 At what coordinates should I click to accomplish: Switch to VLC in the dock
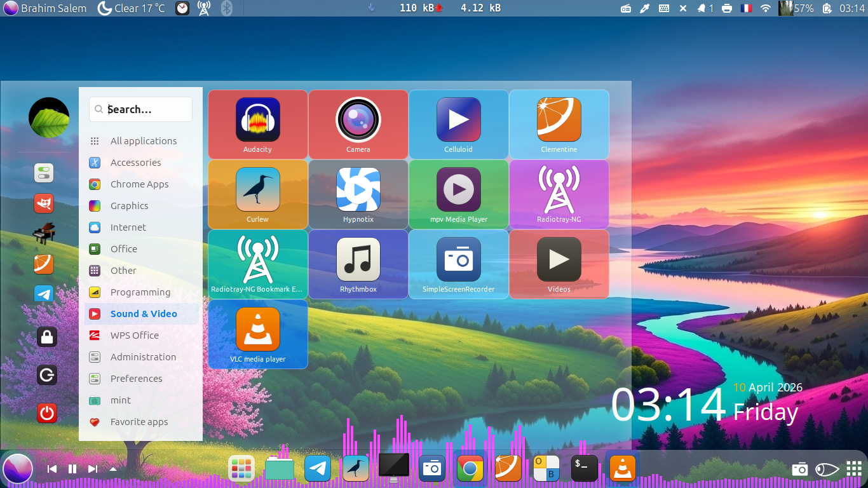[623, 469]
